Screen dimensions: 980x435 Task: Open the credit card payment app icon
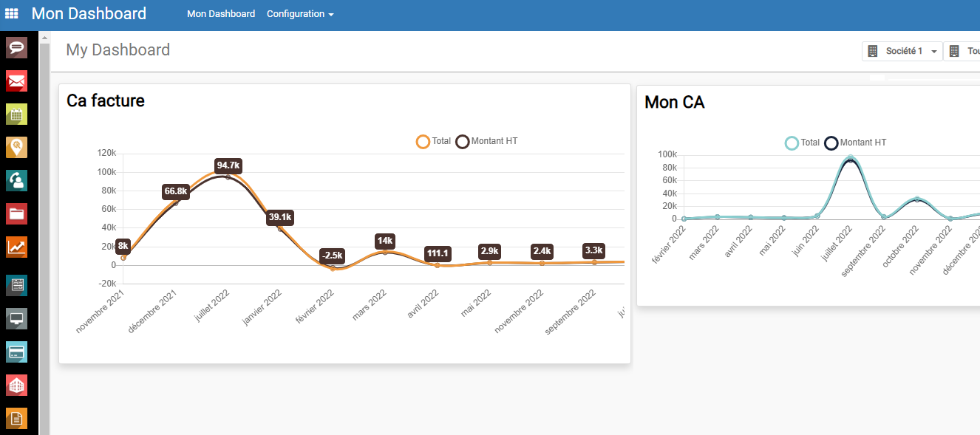16,352
